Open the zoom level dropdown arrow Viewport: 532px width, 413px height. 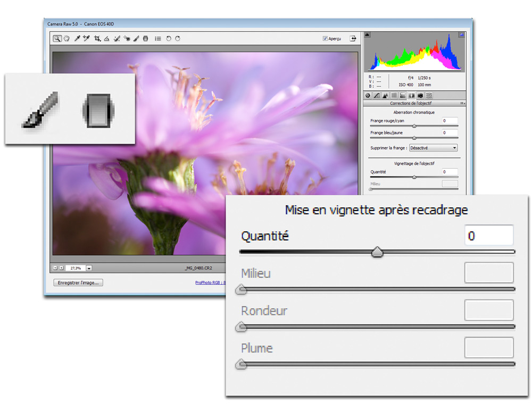click(89, 268)
